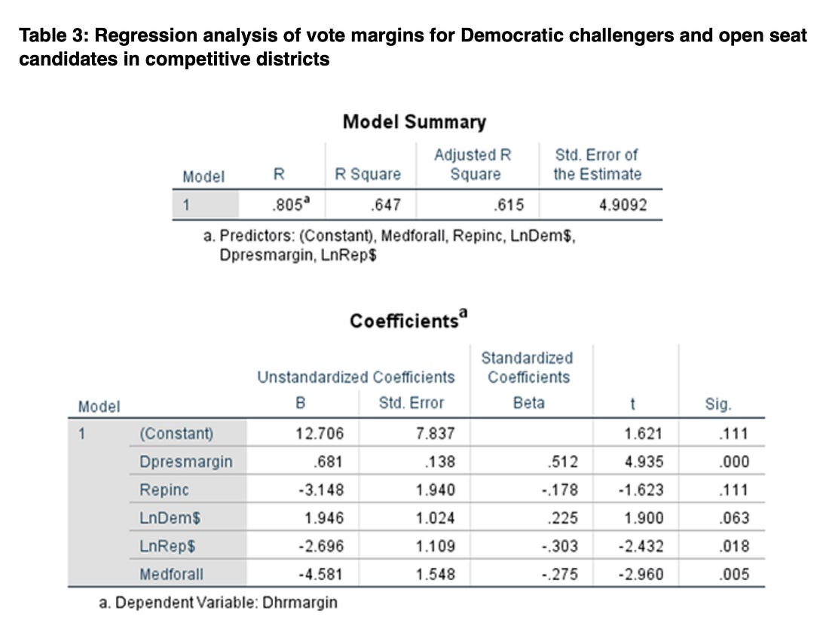The image size is (829, 644).
Task: Click the Table 3 caption heading
Action: point(413,47)
